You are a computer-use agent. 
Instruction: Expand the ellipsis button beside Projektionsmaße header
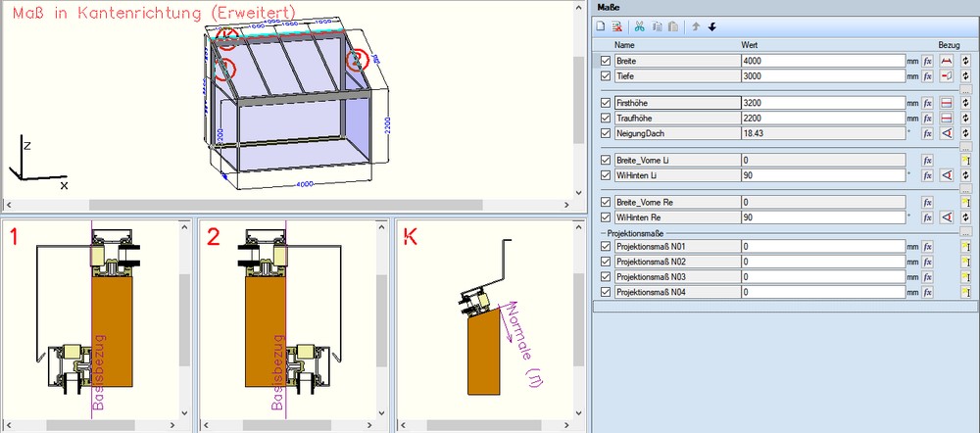[965, 232]
